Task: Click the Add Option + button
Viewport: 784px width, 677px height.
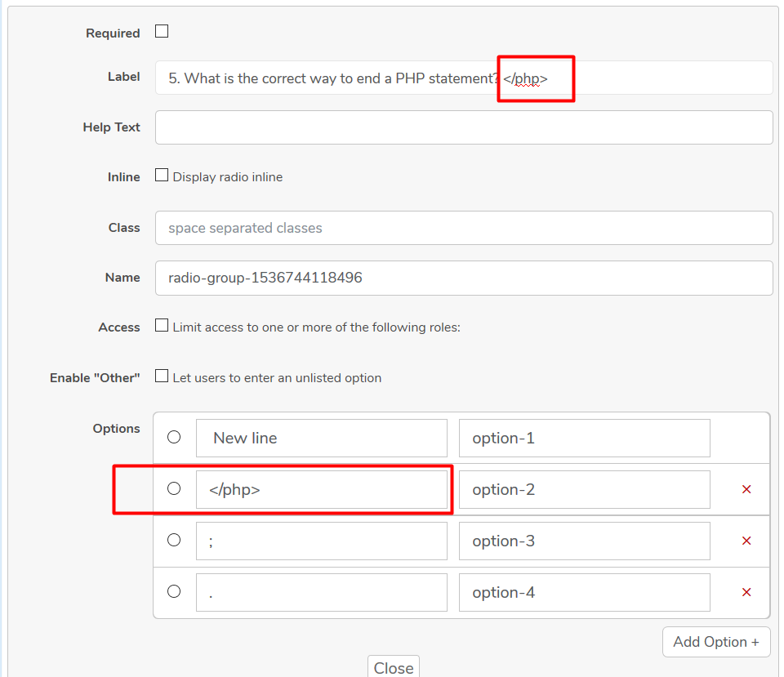Action: [x=715, y=642]
